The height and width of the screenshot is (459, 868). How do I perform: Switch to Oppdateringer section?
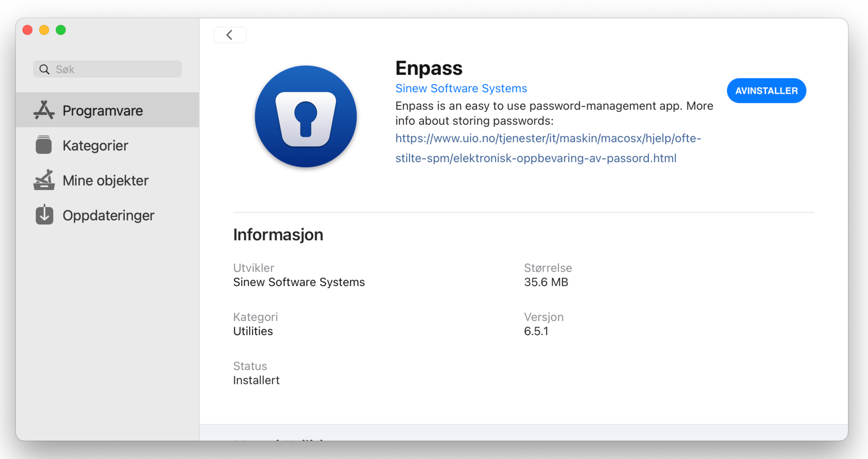coord(108,215)
